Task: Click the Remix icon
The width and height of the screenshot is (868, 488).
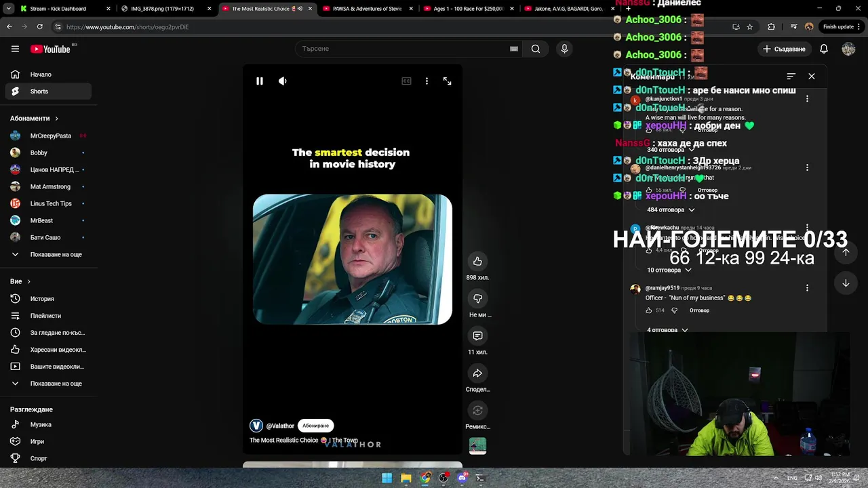Action: [477, 411]
